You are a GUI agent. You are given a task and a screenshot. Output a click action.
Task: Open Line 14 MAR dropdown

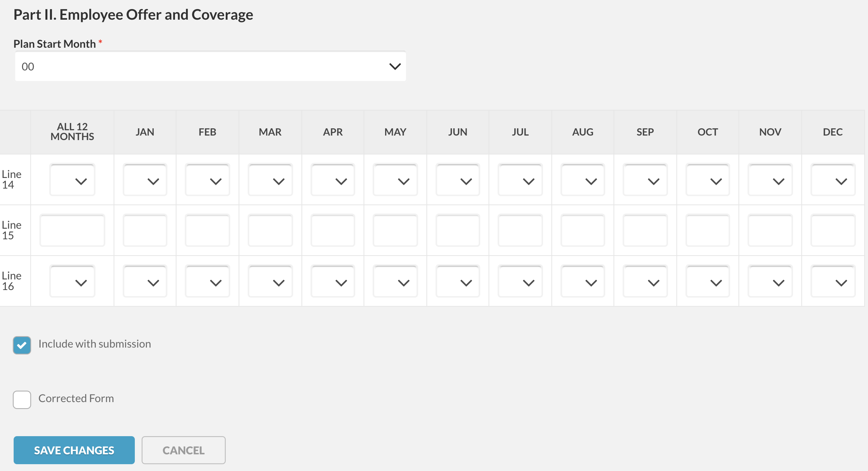270,179
